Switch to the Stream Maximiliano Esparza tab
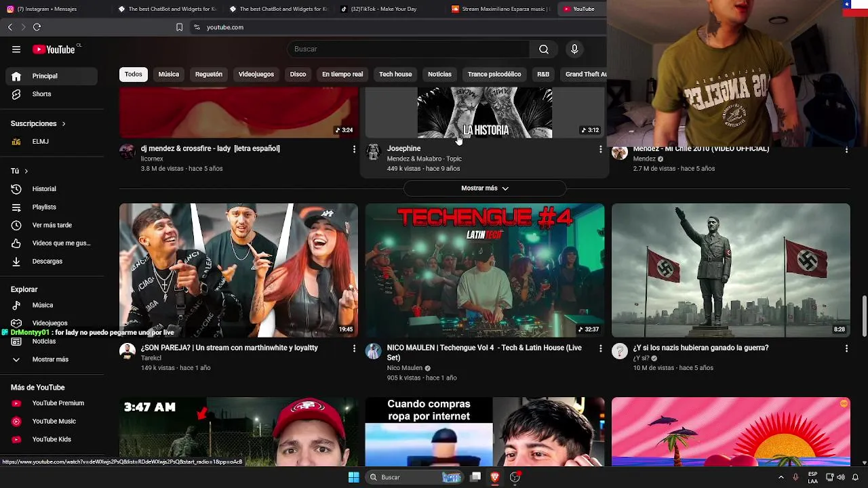Image resolution: width=868 pixels, height=488 pixels. 500,9
